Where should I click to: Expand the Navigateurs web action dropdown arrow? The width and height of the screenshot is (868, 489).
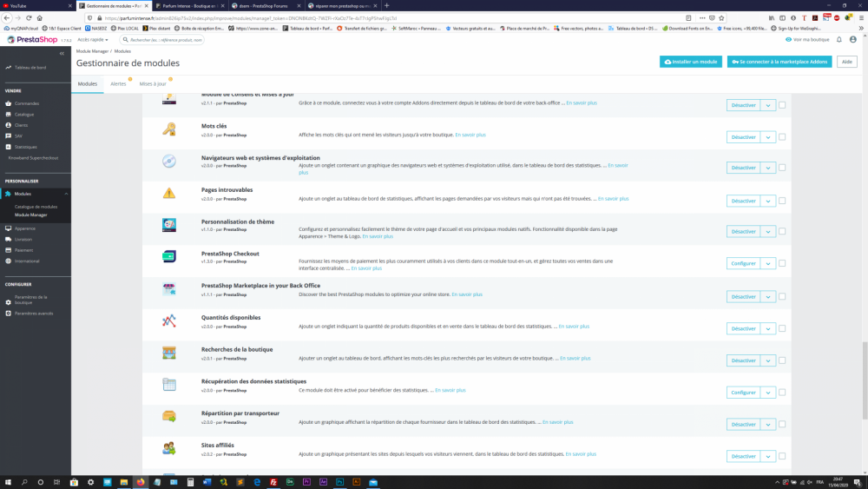[768, 168]
